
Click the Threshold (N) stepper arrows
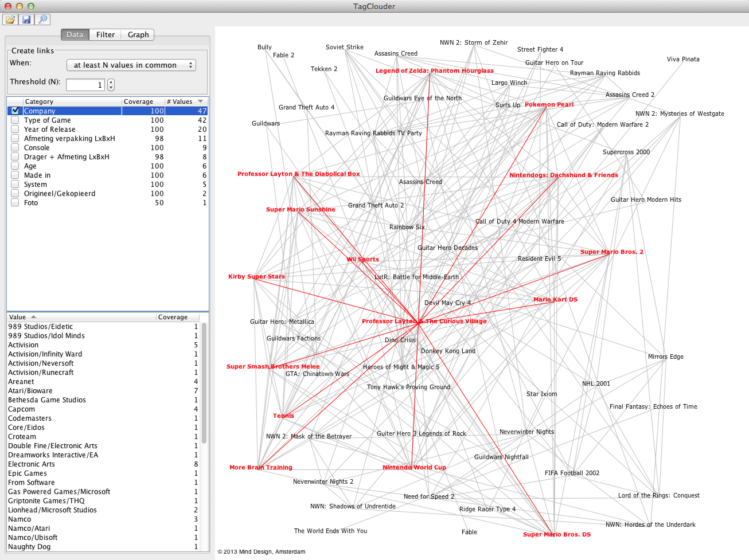(x=111, y=85)
